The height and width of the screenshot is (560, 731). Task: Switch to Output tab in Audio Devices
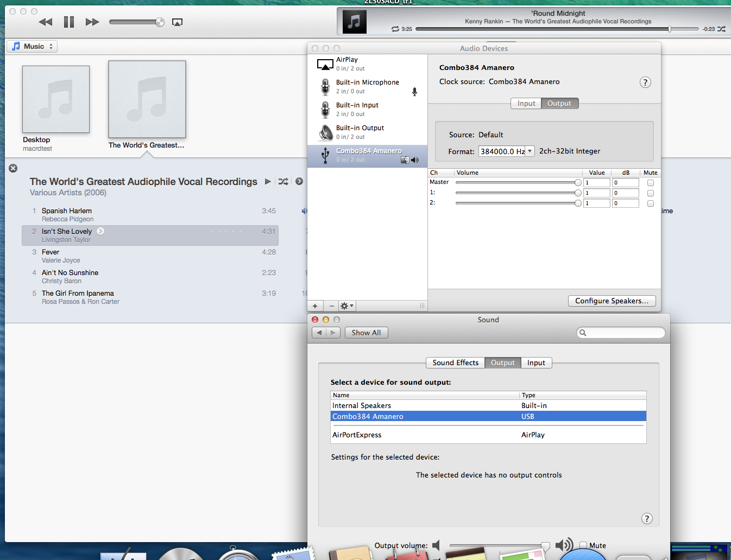click(559, 104)
